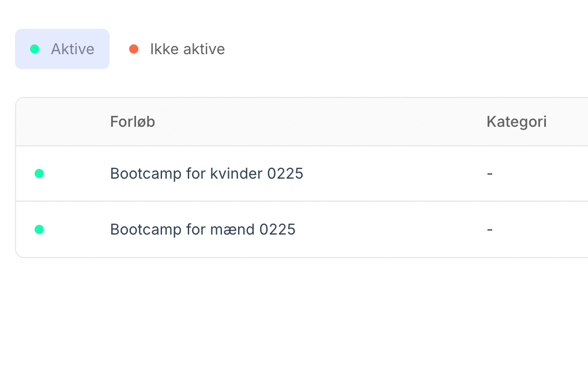Screen dimensions: 588x370
Task: Click the table header row
Action: [300, 122]
